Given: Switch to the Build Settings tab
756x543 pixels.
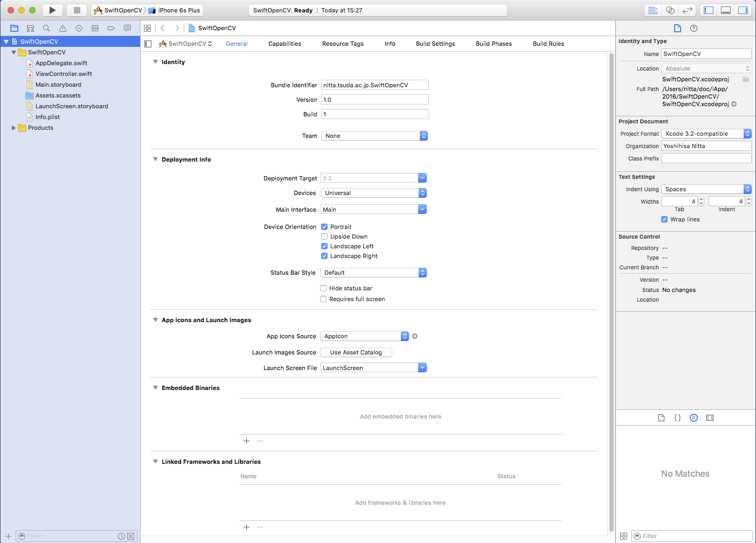Looking at the screenshot, I should click(x=435, y=44).
